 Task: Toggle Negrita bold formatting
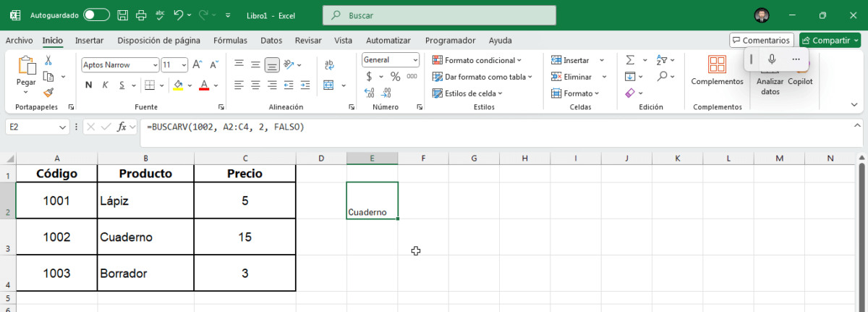point(88,85)
